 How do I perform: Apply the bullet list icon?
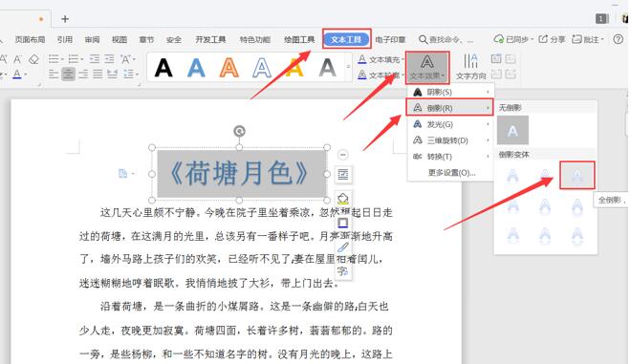[x=54, y=59]
